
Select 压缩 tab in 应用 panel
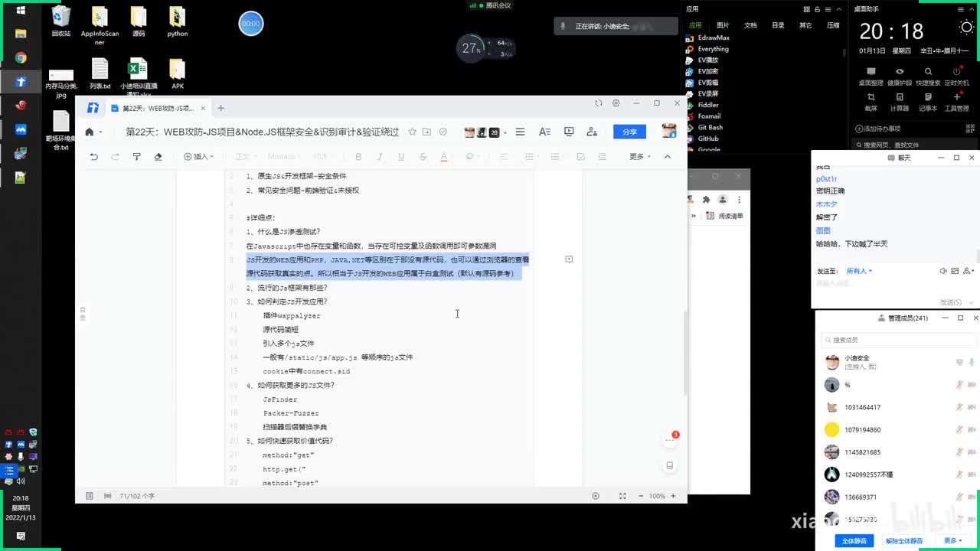click(x=833, y=25)
